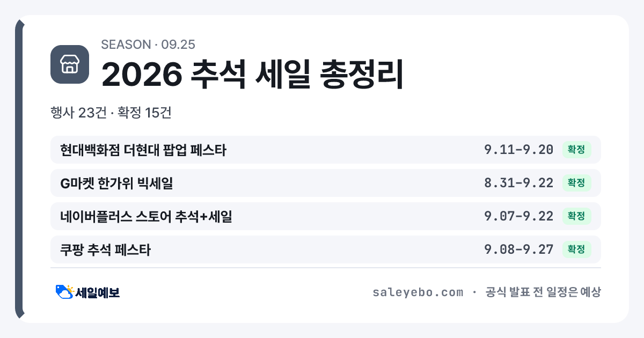Click the 확정 badge on 네이버플러스 row
This screenshot has height=338, width=644.
click(x=576, y=216)
